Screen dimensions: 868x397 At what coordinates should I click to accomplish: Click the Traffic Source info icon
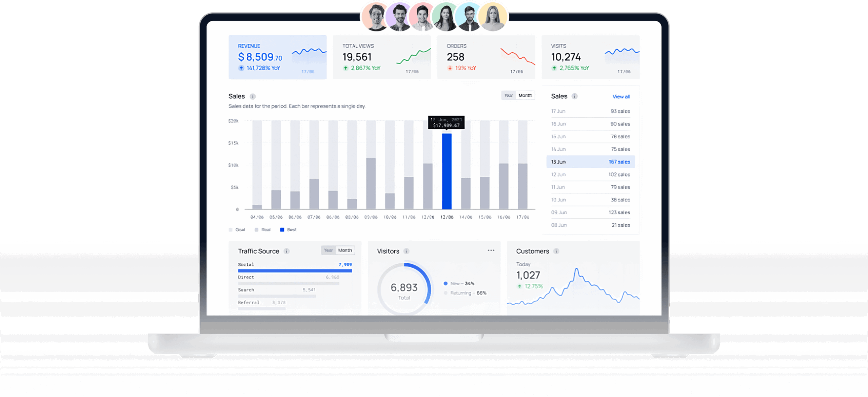point(287,251)
